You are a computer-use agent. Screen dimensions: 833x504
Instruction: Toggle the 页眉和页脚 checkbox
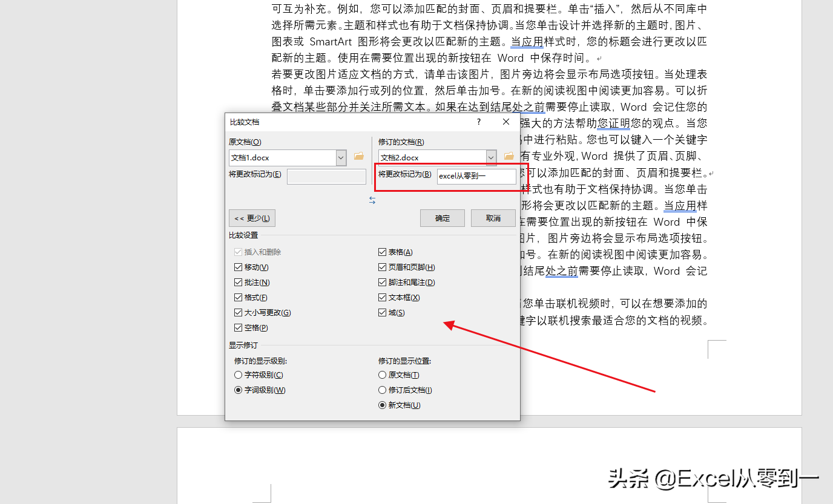pos(382,267)
